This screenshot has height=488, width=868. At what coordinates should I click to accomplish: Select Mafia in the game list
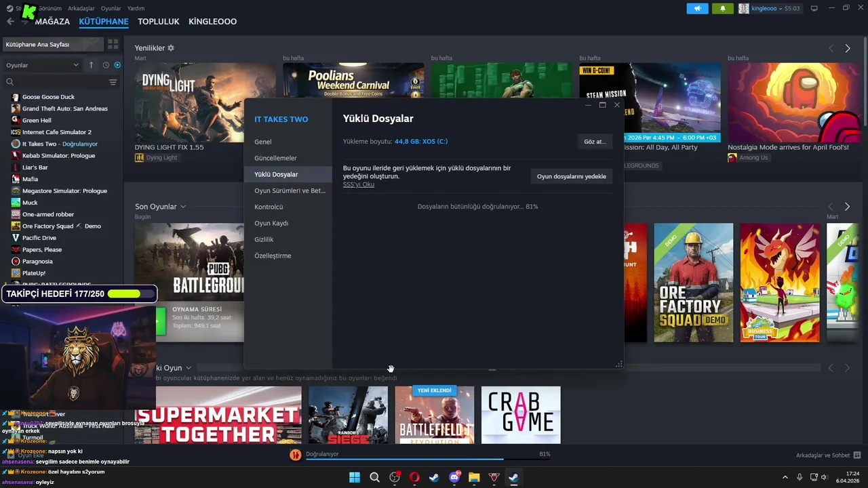click(30, 179)
